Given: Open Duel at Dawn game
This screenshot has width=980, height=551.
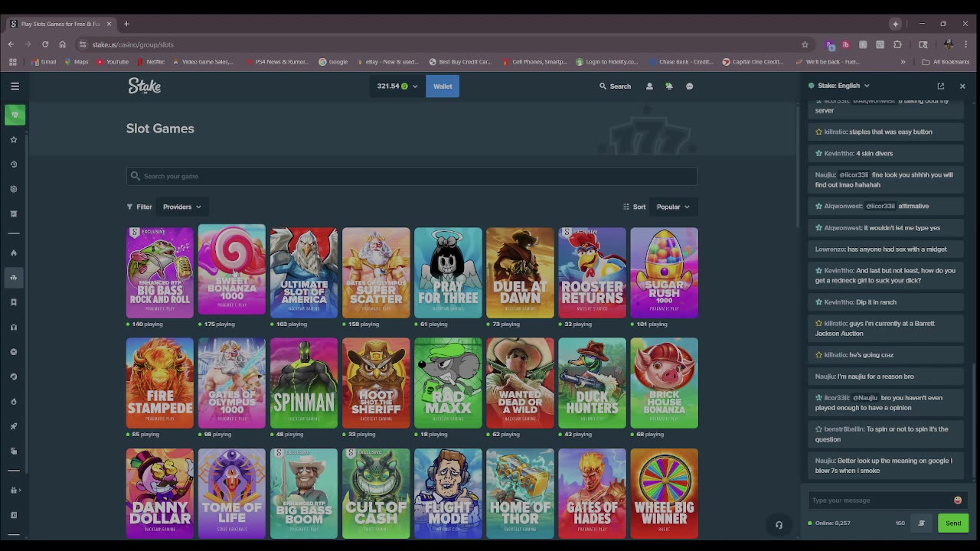Looking at the screenshot, I should point(520,272).
